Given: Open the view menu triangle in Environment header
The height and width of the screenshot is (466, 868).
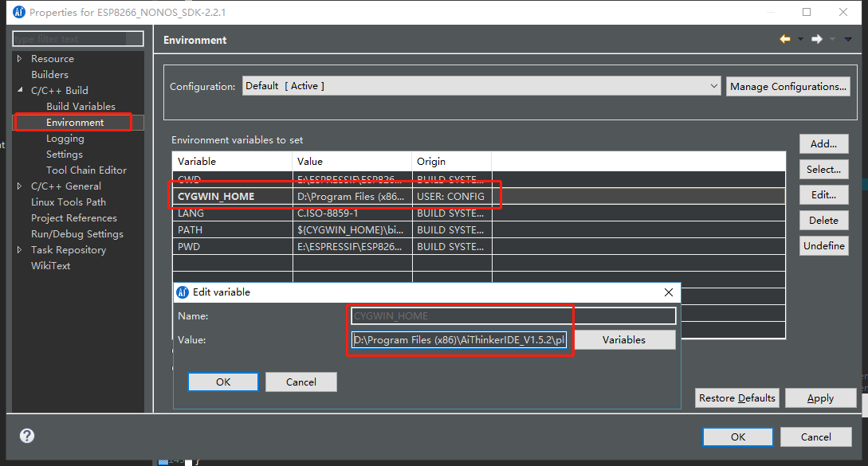Looking at the screenshot, I should (x=848, y=39).
